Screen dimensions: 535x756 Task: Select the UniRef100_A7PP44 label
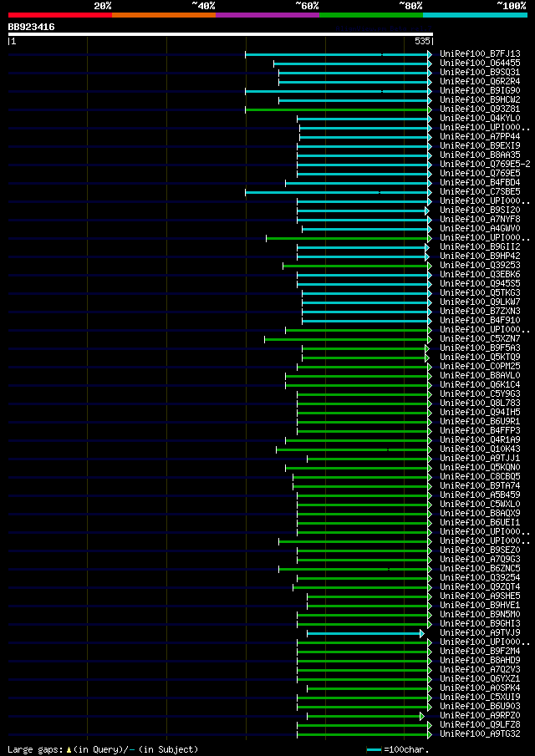480,136
